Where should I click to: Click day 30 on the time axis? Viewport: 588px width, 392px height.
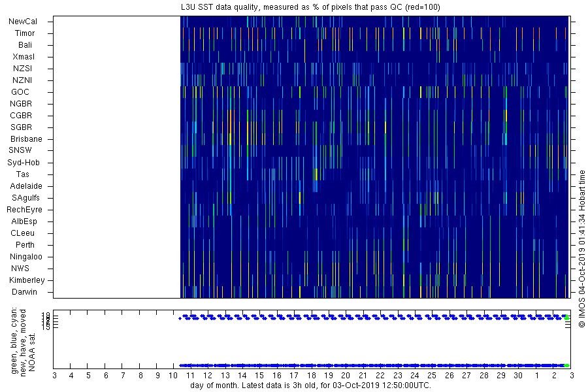(518, 376)
